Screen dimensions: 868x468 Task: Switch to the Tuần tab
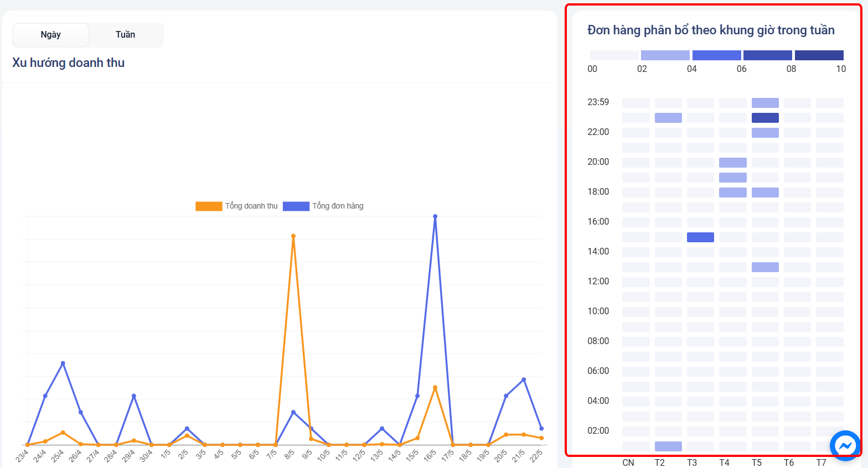(x=125, y=35)
